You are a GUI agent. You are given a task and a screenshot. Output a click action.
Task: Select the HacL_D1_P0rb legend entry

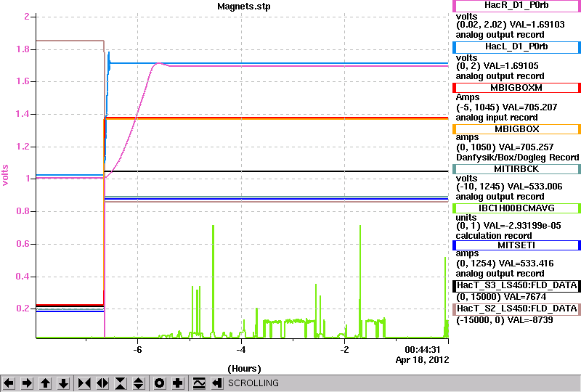[516, 46]
